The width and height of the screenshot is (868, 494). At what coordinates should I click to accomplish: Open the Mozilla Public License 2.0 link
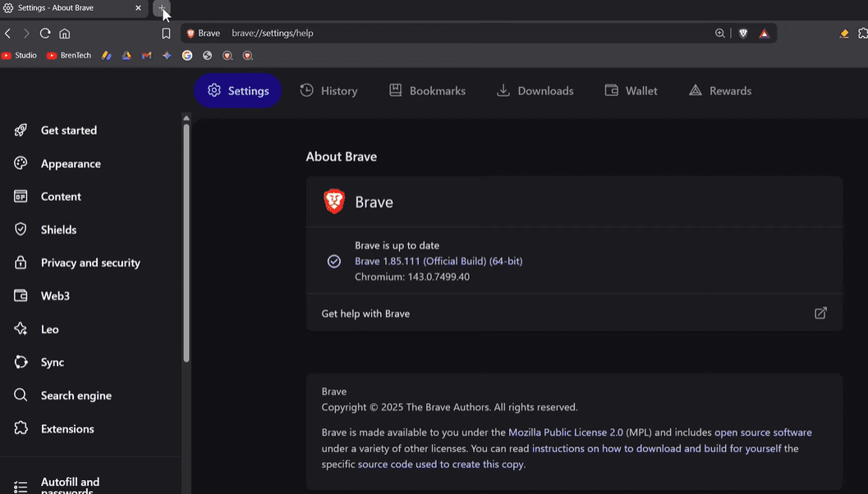point(565,432)
